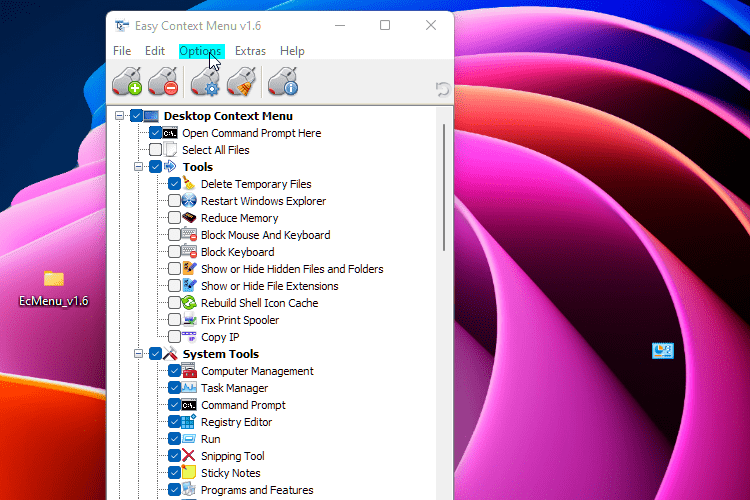Screen dimensions: 750x500
Task: Click the Rebuild Shell Icon Cache icon
Action: coord(189,302)
